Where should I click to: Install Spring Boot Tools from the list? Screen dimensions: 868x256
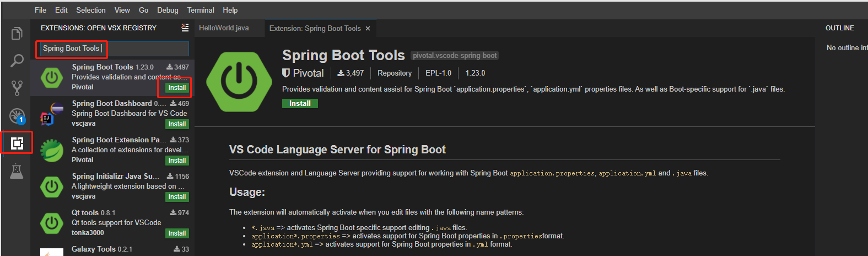(177, 88)
